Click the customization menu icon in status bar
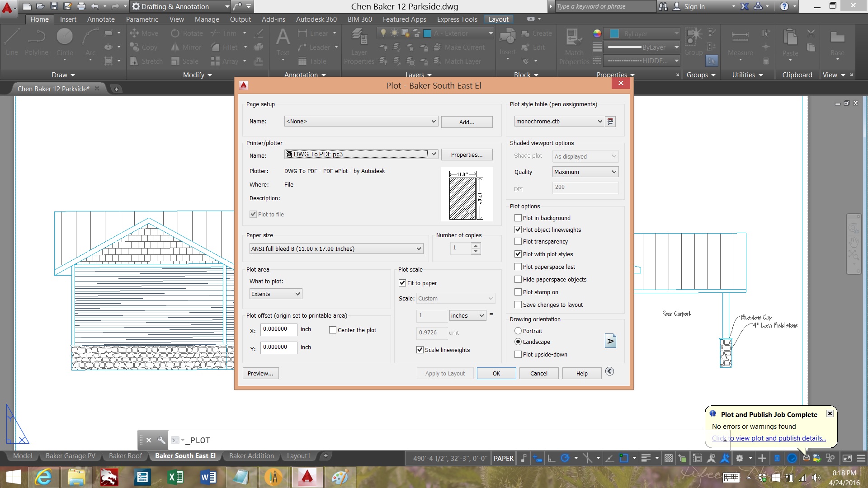Screen dimensions: 868x488 pos(861,458)
